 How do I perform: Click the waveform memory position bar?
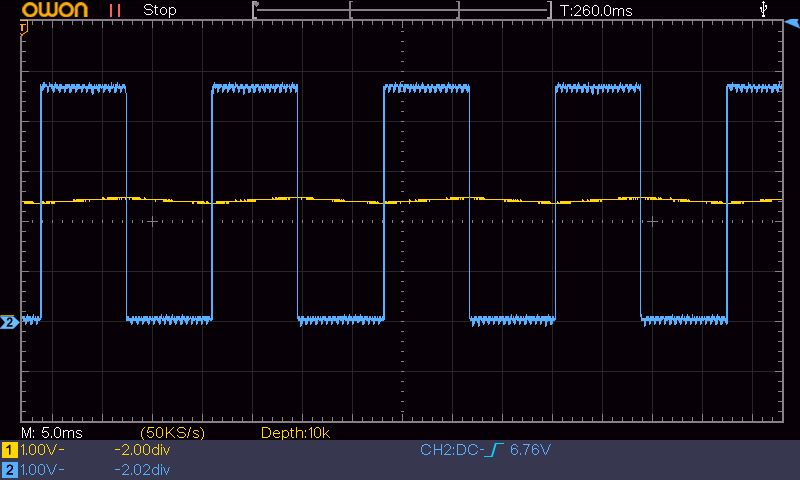point(402,10)
